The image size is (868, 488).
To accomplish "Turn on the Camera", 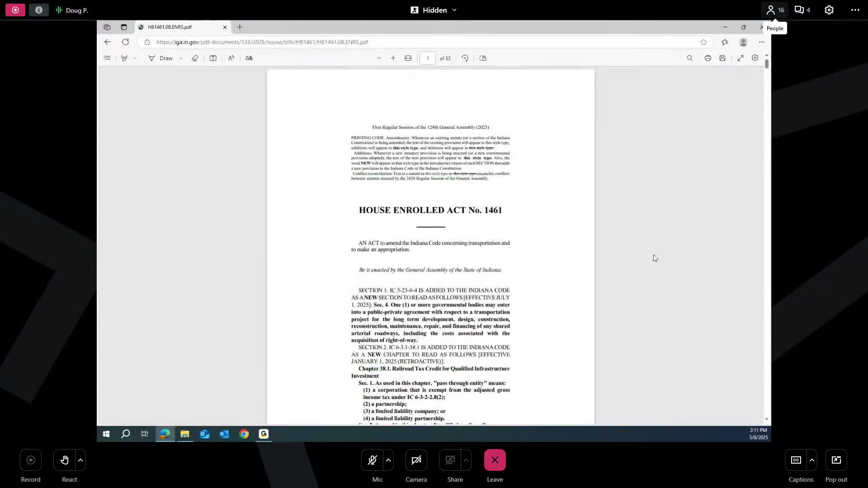I will 416,460.
